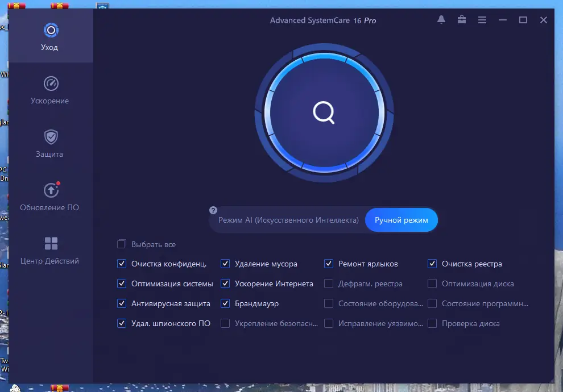Start a scan via the magnifier circle
The image size is (563, 392).
pos(324,112)
